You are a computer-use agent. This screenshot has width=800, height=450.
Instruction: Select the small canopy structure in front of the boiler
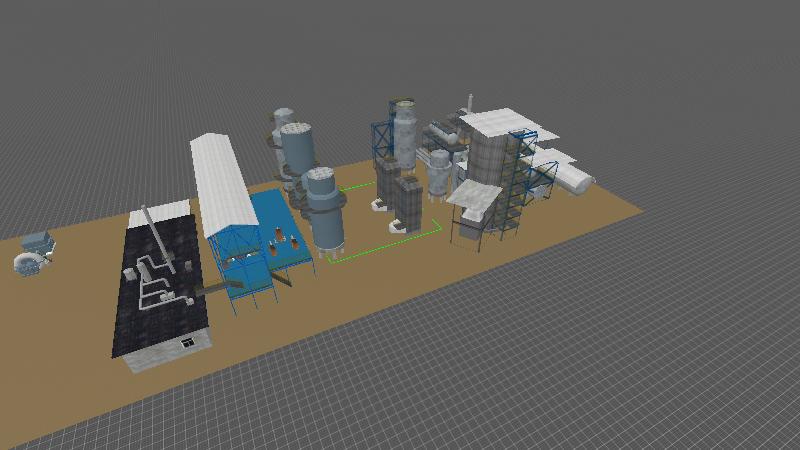474,212
